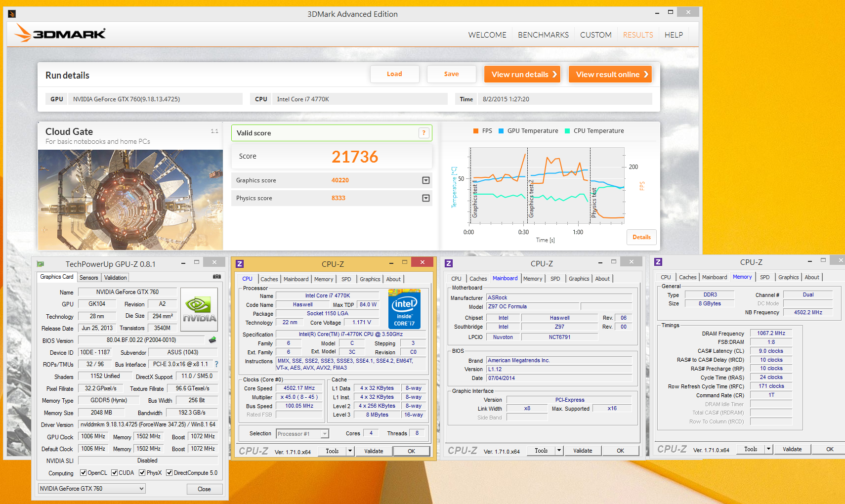The height and width of the screenshot is (504, 845).
Task: Click View run details button
Action: tap(522, 74)
